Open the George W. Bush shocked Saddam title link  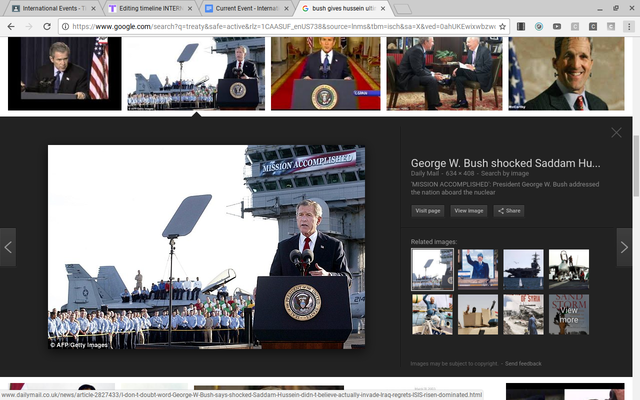point(505,163)
